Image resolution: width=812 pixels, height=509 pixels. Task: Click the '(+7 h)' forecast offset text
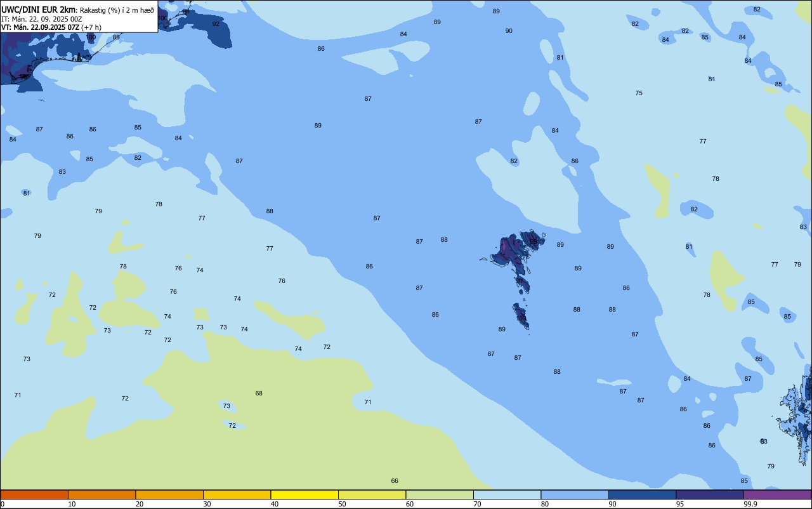coord(91,27)
